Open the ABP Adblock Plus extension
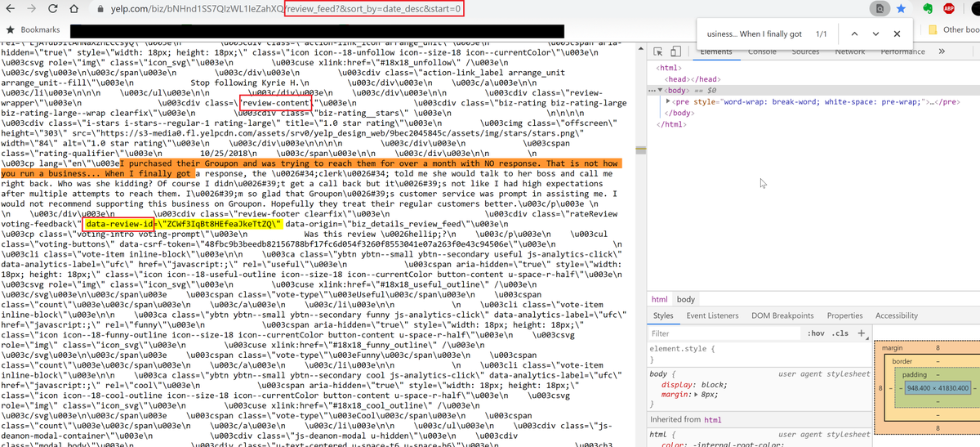Viewport: 980px width, 447px height. point(950,9)
